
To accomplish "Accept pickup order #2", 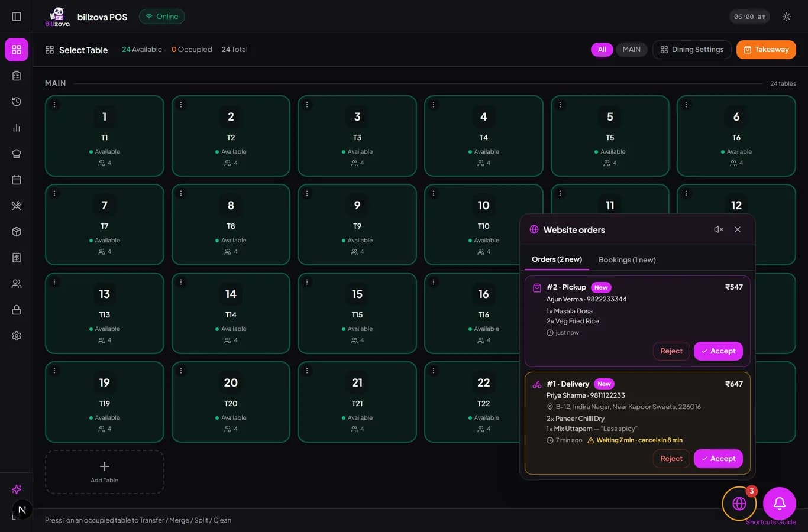I will pyautogui.click(x=718, y=351).
